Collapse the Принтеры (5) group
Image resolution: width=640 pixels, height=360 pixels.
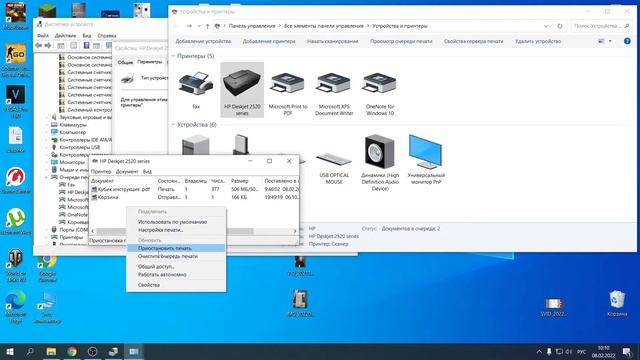click(173, 56)
